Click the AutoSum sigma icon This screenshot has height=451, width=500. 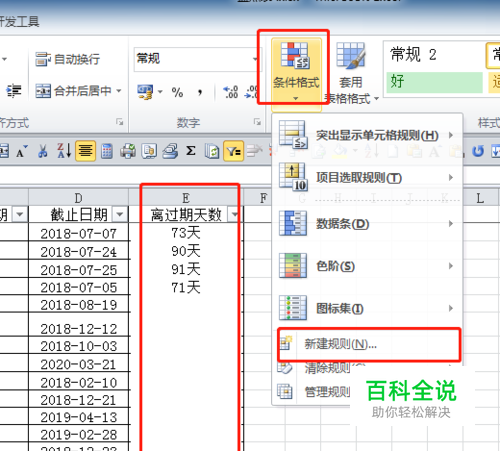[191, 151]
